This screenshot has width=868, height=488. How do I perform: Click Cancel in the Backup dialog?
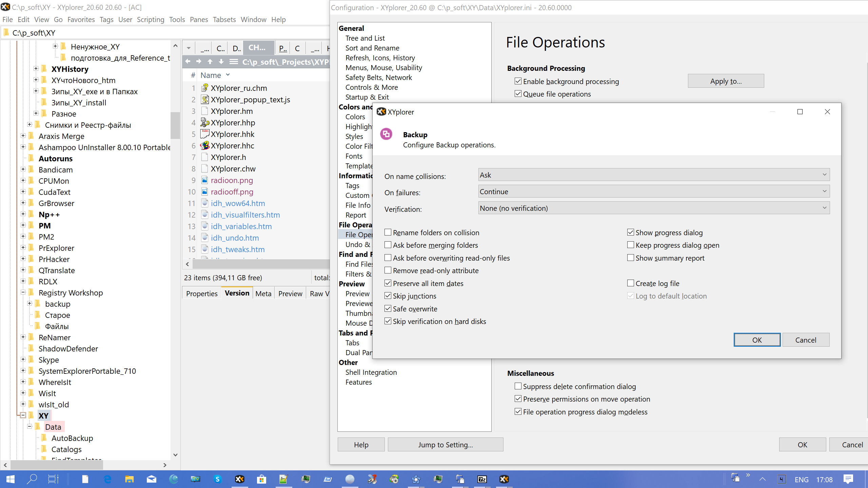click(806, 340)
